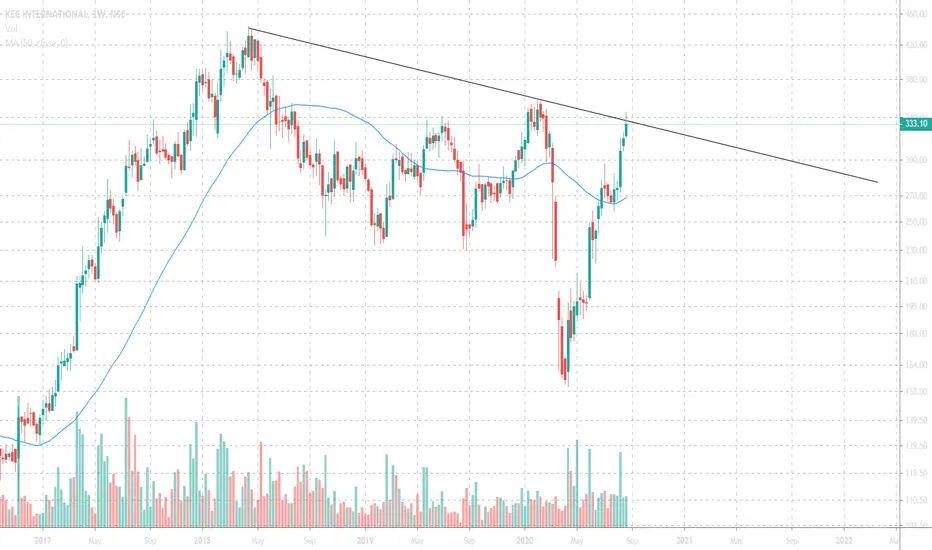Select the MA (50, close, 0) legend

37,43
